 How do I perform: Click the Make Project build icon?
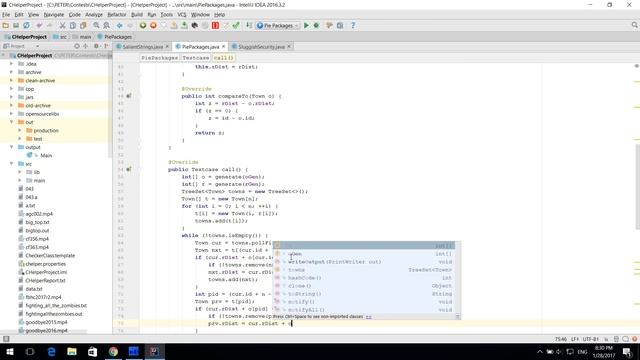coord(249,25)
